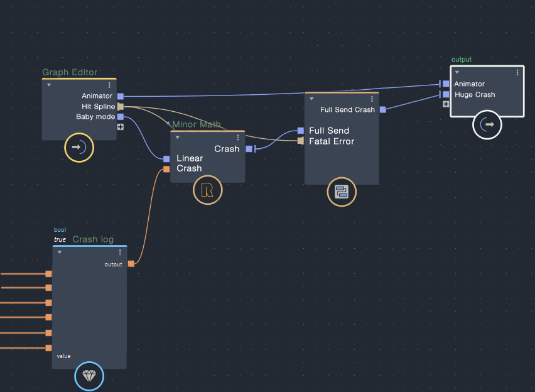Viewport: 535px width, 392px height.
Task: Click the bool type label
Action: pyautogui.click(x=60, y=230)
